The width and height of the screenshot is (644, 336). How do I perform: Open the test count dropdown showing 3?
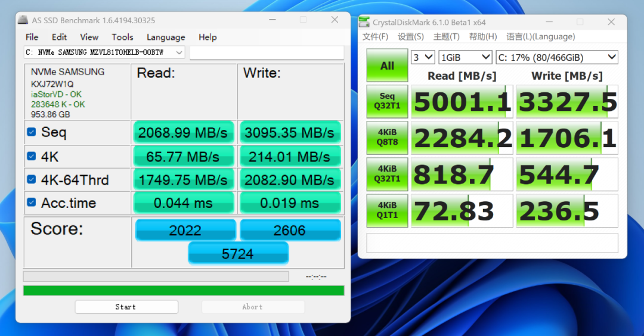tap(423, 57)
